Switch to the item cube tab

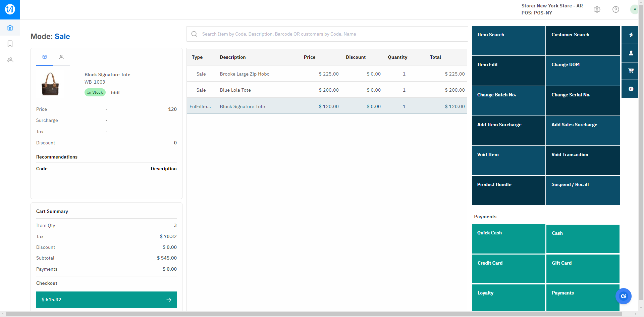[45, 57]
